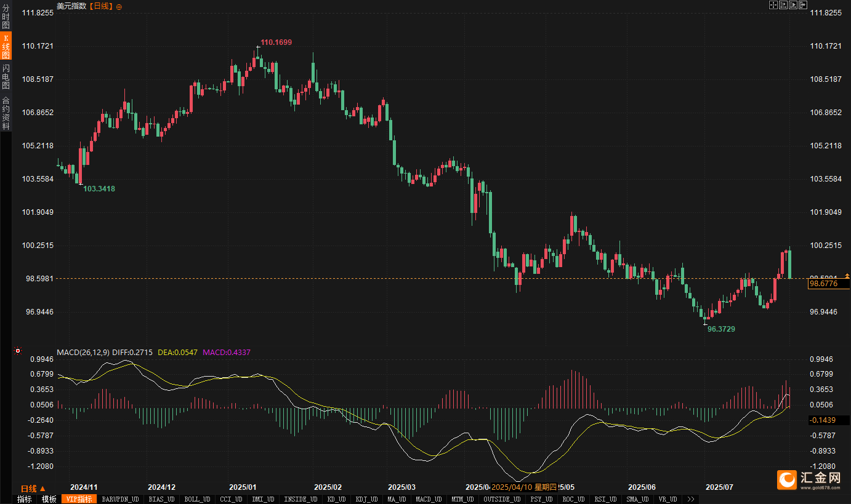Click the 2025/01 date axis label
The height and width of the screenshot is (504, 851).
tap(242, 487)
